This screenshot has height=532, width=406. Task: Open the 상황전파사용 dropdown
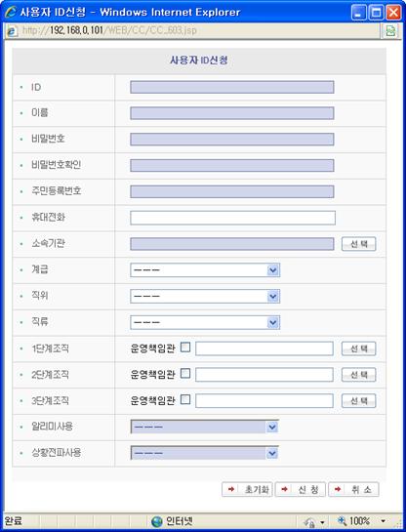[x=205, y=453]
